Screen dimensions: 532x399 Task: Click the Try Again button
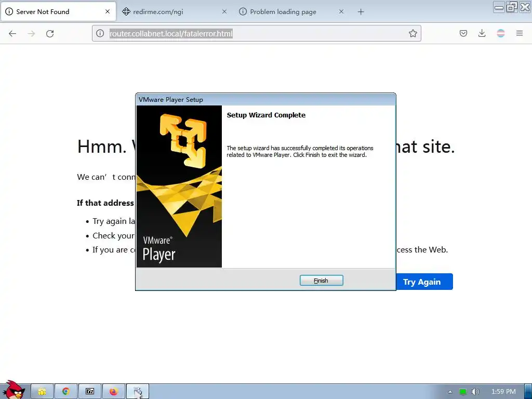tap(424, 282)
